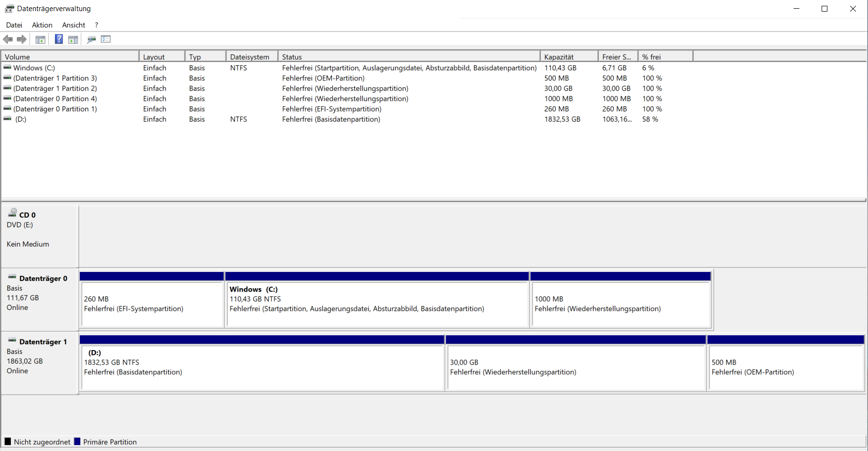Click Kein Medium text under CD 0
This screenshot has width=868, height=451.
click(x=28, y=244)
